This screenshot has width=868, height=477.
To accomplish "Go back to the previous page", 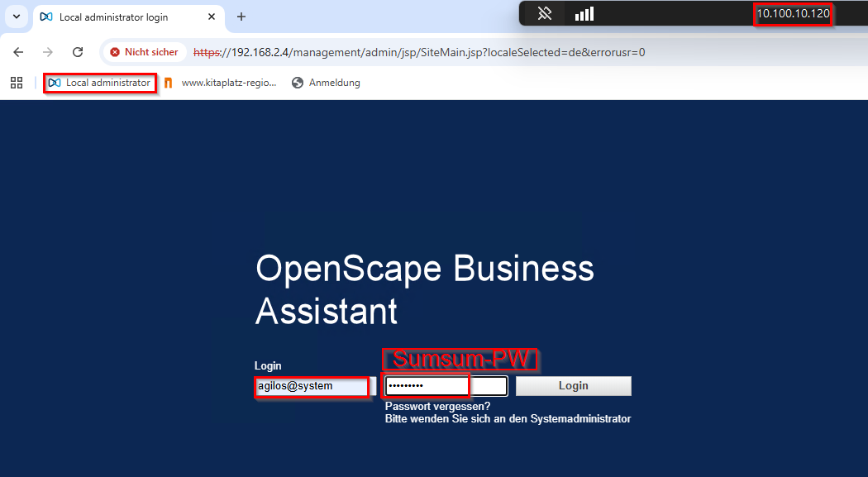I will [18, 52].
